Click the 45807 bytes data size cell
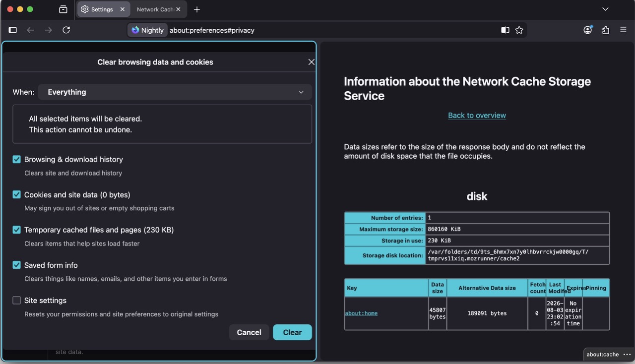Viewport: 635px width, 364px height. [x=438, y=313]
